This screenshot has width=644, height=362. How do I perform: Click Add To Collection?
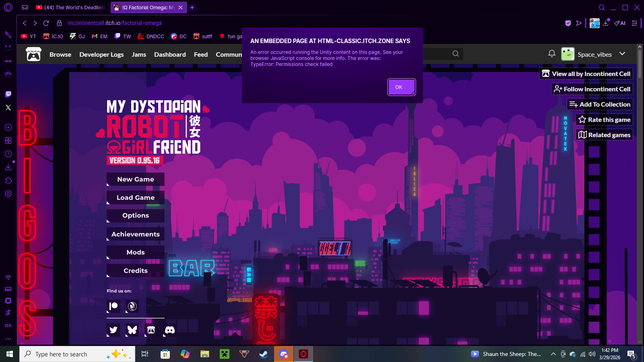[600, 104]
